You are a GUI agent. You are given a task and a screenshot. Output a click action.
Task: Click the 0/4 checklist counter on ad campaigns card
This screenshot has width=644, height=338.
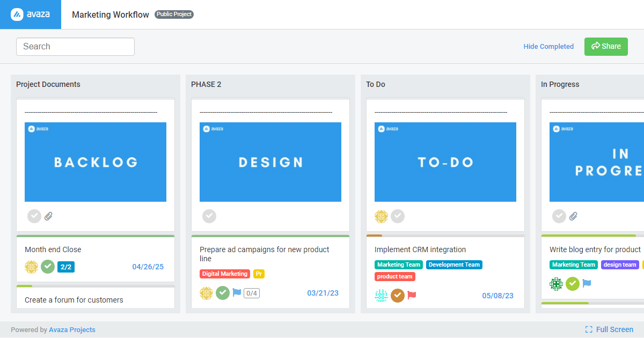click(x=252, y=293)
